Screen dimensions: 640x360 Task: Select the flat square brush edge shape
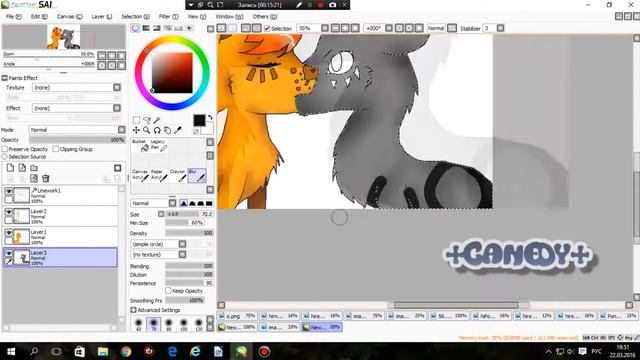[x=209, y=203]
